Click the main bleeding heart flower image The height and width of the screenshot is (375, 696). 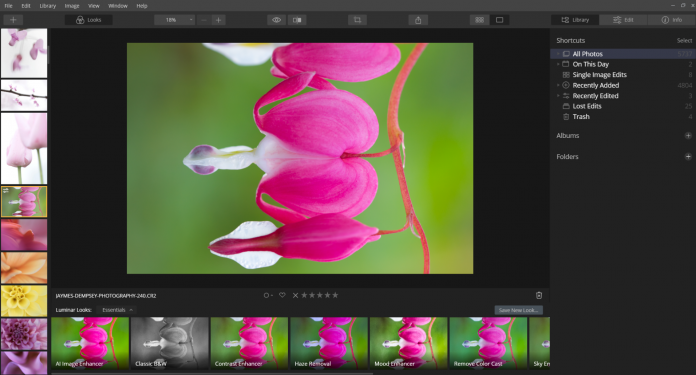[x=300, y=158]
